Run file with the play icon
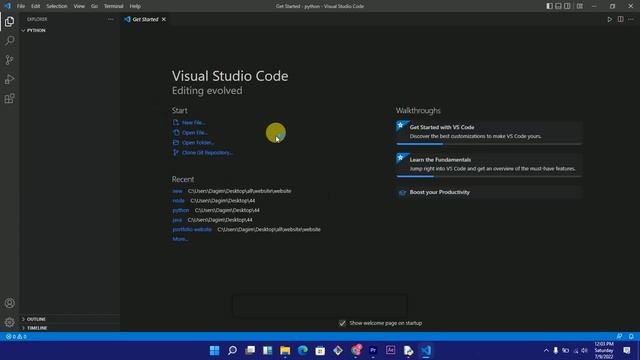 coord(609,19)
